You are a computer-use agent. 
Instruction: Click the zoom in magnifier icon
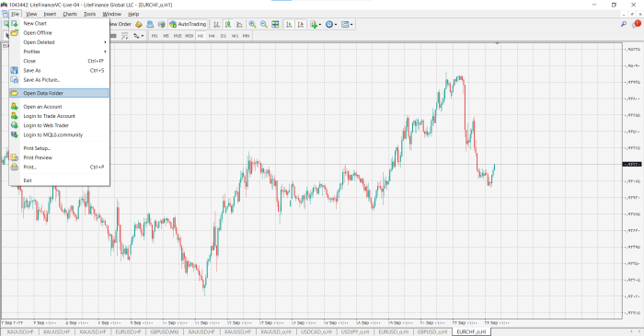click(252, 24)
